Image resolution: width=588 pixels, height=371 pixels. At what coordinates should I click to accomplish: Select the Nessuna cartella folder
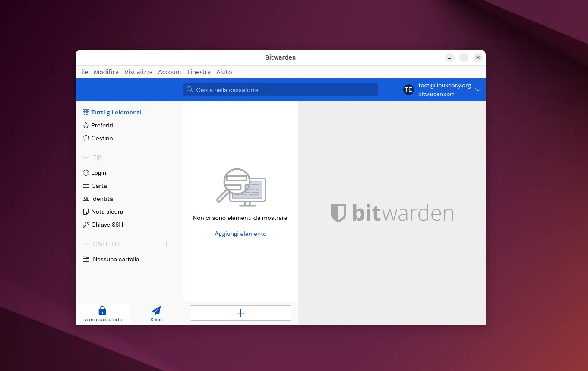(x=115, y=259)
